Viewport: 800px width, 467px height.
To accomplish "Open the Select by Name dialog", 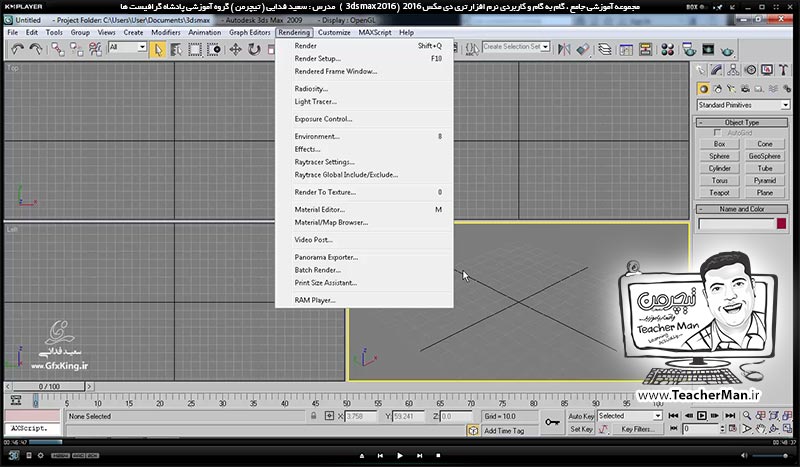I will [x=176, y=50].
